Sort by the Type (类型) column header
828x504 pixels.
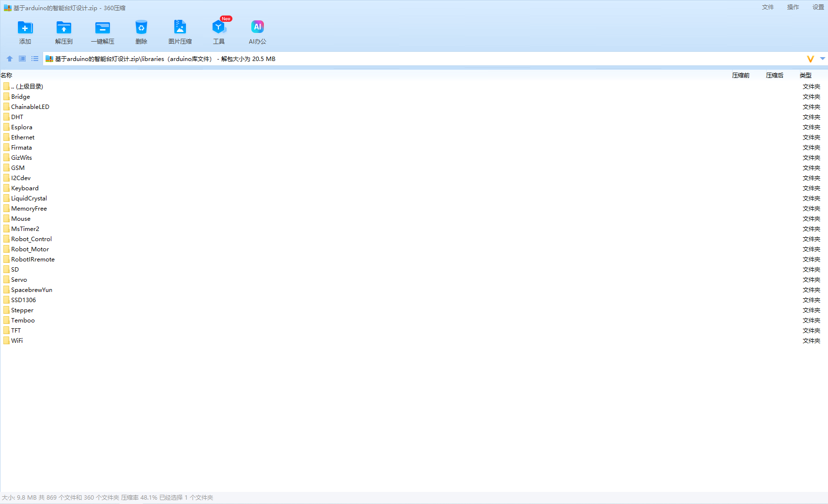(x=805, y=76)
